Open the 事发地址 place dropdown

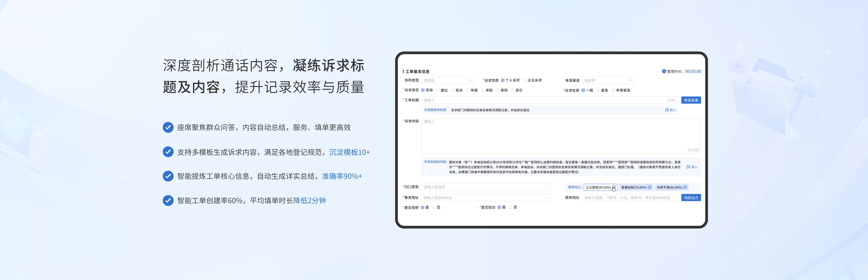click(486, 198)
